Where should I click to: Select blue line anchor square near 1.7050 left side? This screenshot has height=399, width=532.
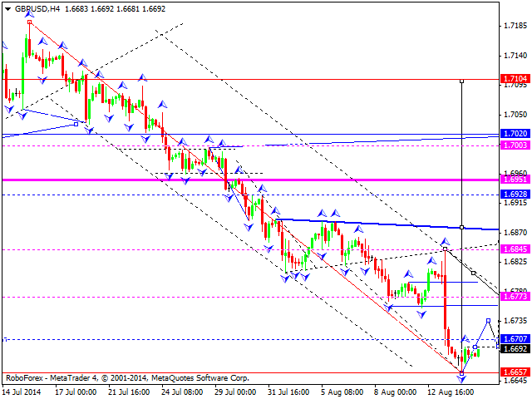[76, 125]
